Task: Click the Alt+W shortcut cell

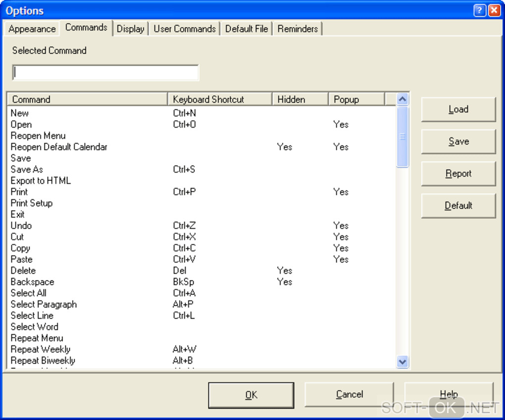Action: pyautogui.click(x=184, y=350)
